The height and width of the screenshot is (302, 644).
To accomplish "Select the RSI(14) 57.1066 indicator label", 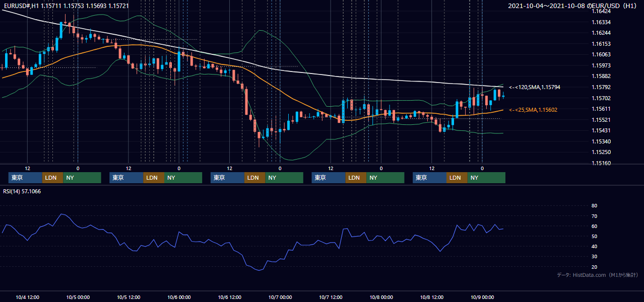I will 22,191.
